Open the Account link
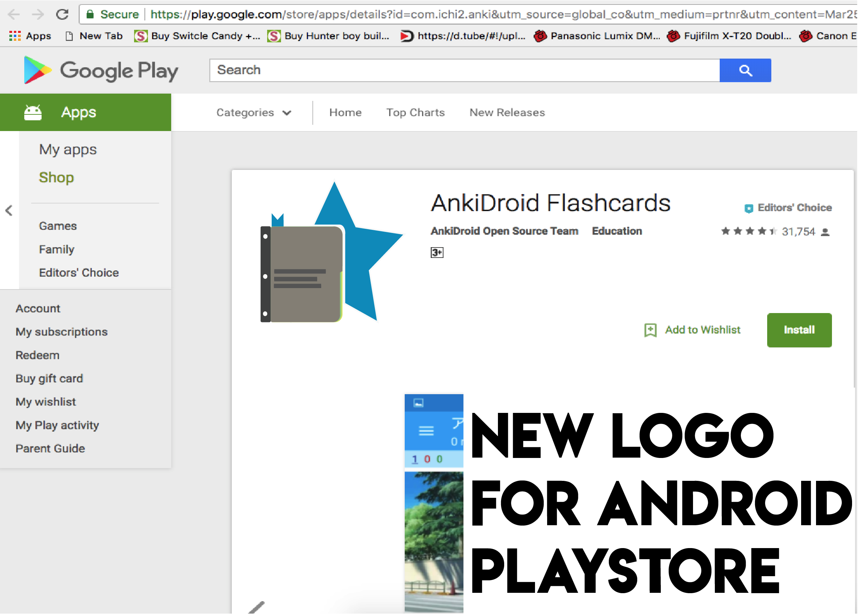 pos(38,309)
